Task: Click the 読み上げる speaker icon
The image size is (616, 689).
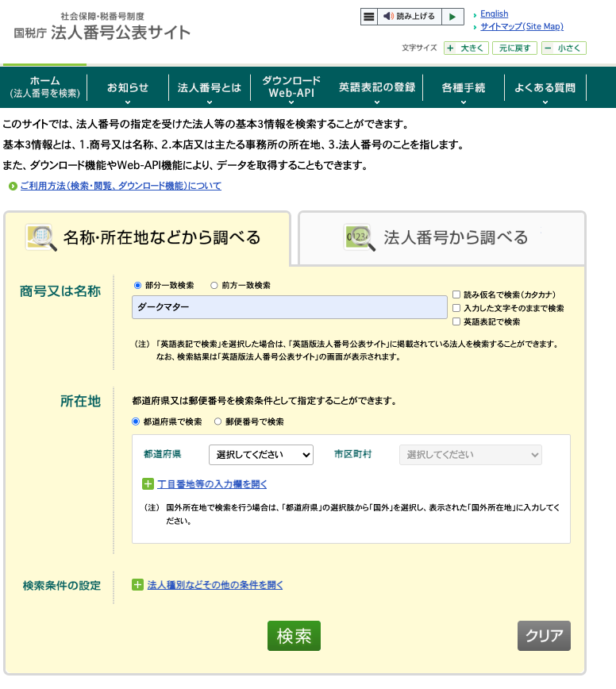Action: pyautogui.click(x=388, y=16)
